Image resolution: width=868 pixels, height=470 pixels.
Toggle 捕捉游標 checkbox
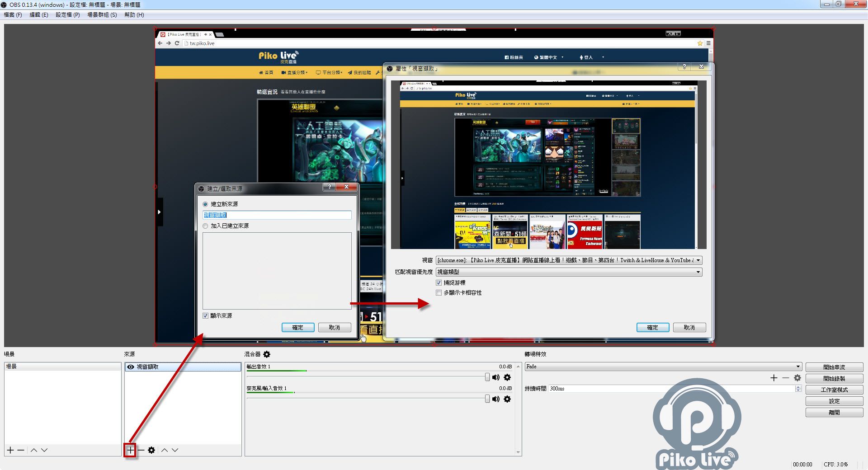tap(439, 282)
